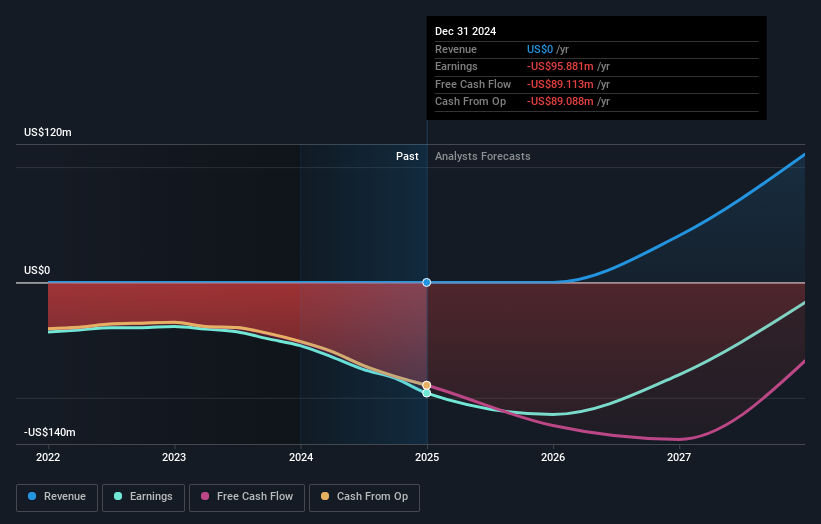The width and height of the screenshot is (821, 524).
Task: Click the tooltip Revenue value US$0
Action: click(540, 49)
